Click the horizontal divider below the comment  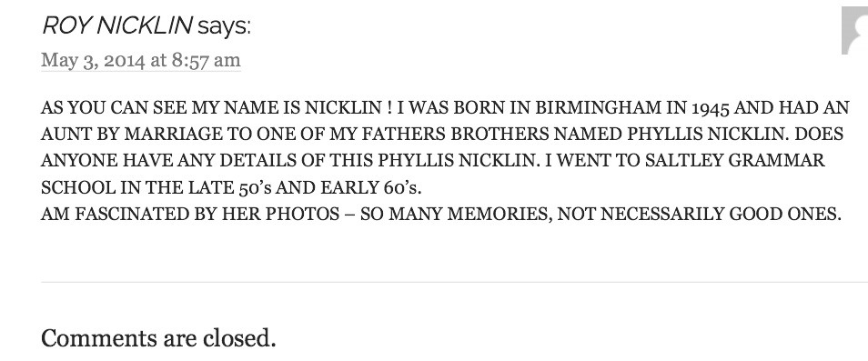pos(455,282)
